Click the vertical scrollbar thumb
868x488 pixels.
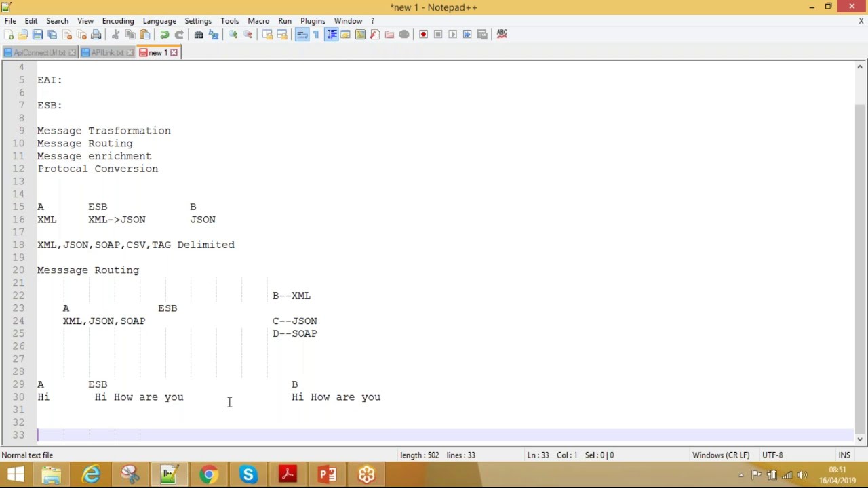[860, 268]
